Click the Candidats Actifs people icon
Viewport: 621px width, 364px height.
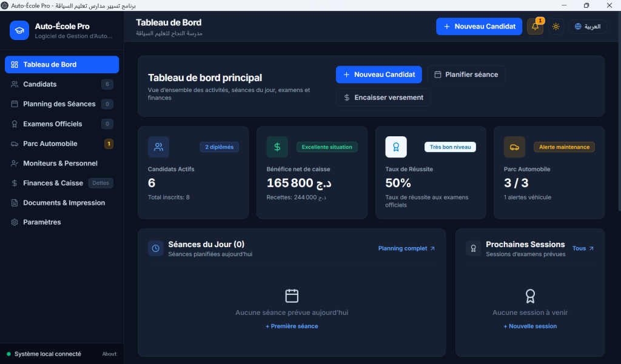[x=158, y=147]
